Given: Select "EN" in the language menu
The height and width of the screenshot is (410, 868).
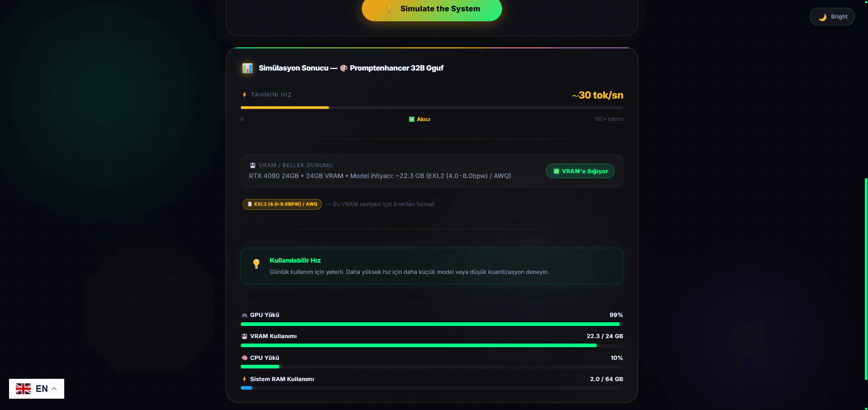Looking at the screenshot, I should tap(43, 388).
